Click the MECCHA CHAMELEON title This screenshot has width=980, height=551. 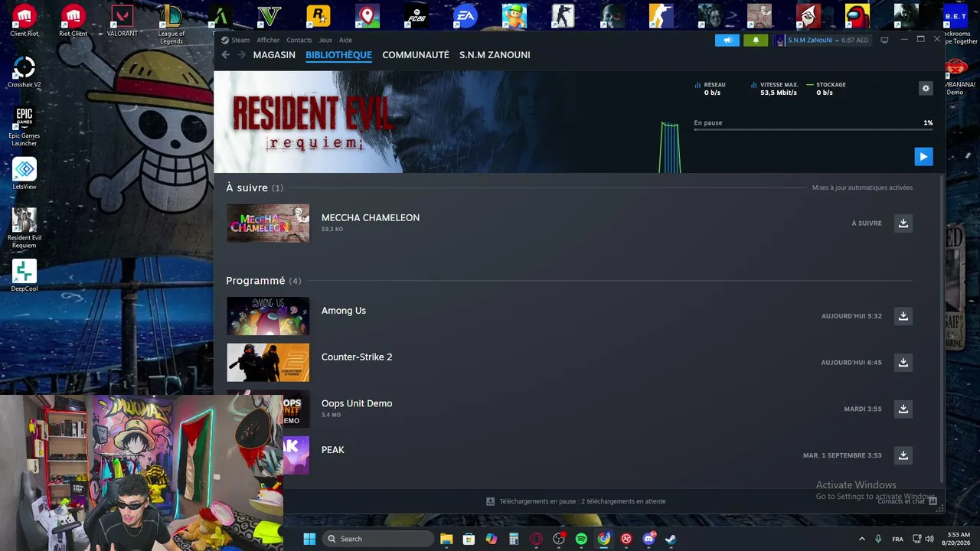[x=371, y=218]
